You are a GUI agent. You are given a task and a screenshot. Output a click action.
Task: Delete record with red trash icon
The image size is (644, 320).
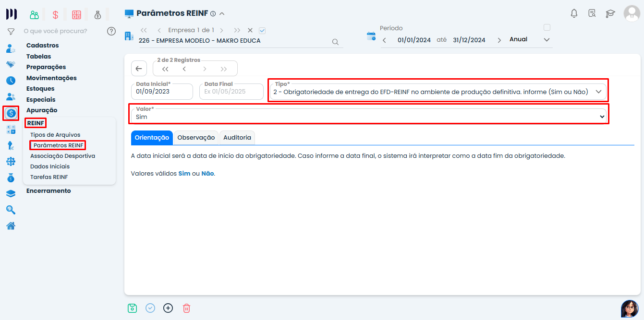click(x=186, y=308)
